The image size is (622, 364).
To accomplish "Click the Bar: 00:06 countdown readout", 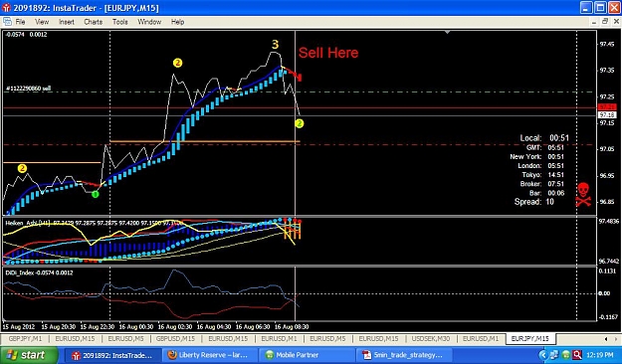I will click(546, 193).
